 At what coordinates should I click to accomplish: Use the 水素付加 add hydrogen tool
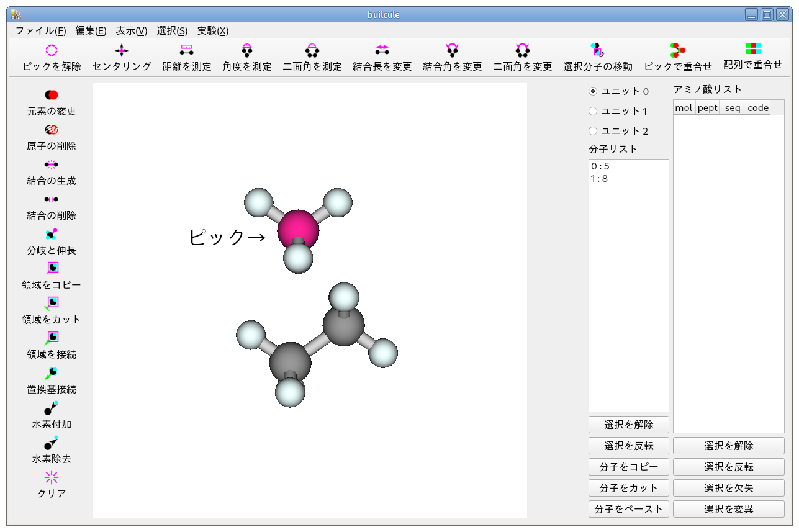[x=52, y=408]
